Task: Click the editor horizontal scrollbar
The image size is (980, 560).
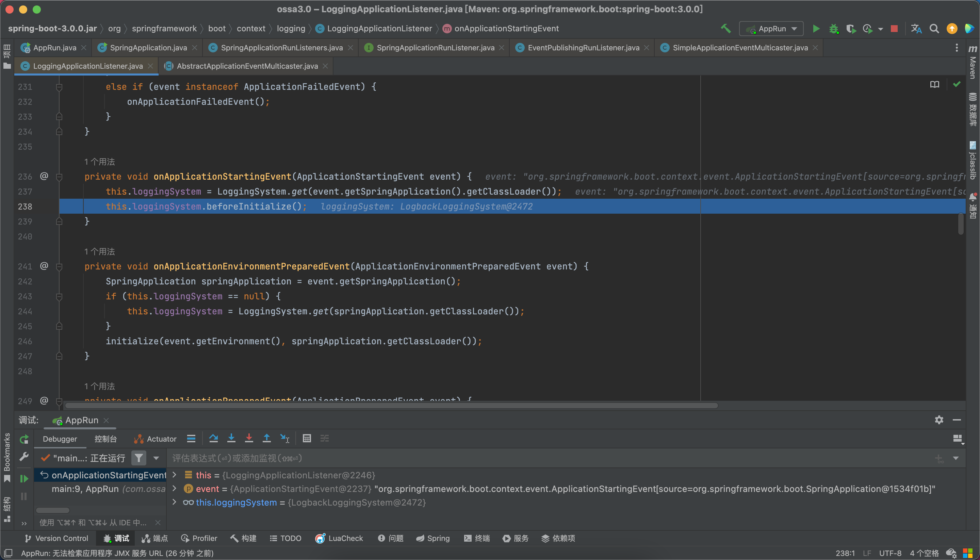Action: pyautogui.click(x=392, y=406)
